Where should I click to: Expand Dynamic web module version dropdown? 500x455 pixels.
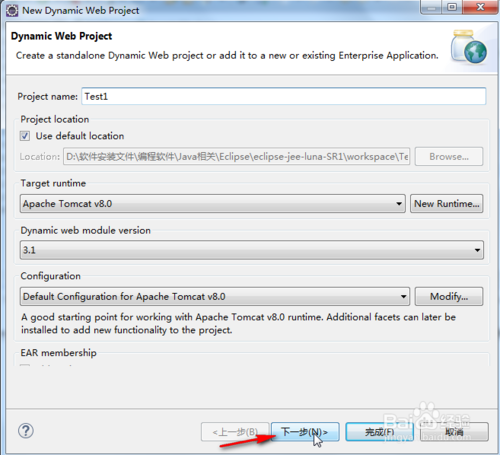point(252,250)
